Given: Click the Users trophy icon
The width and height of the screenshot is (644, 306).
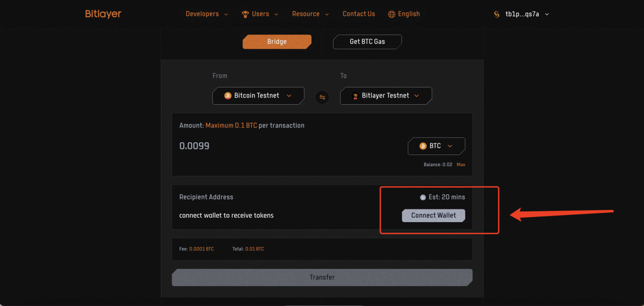Looking at the screenshot, I should coord(245,14).
